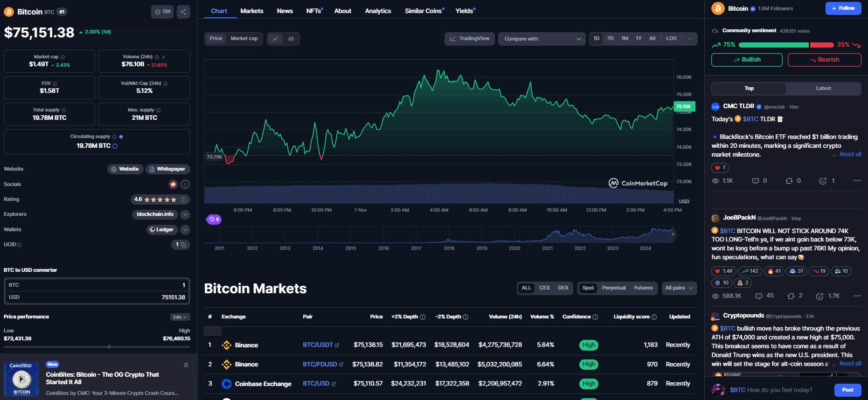Open the TradingView chart
Viewport: 868px width, 400px height.
pos(470,39)
